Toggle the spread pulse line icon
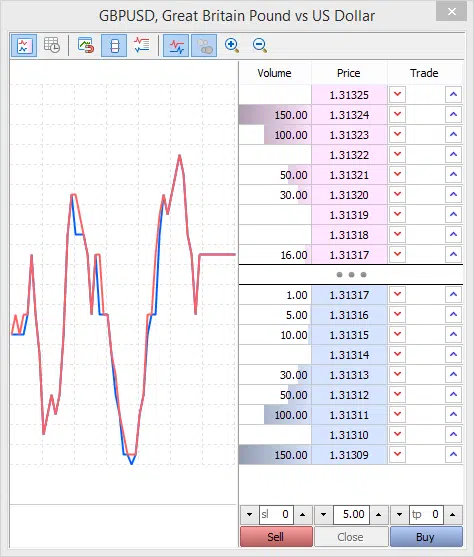 pyautogui.click(x=176, y=45)
